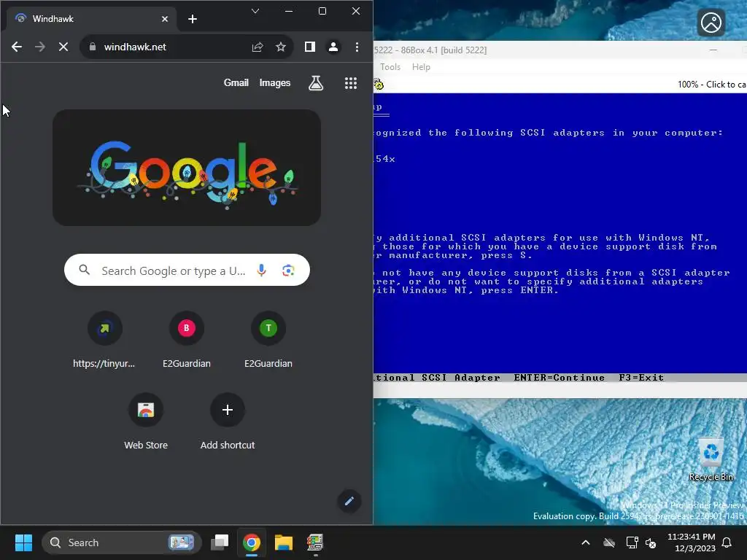Open the Recycle Bin desktop icon
The image size is (747, 560).
711,459
